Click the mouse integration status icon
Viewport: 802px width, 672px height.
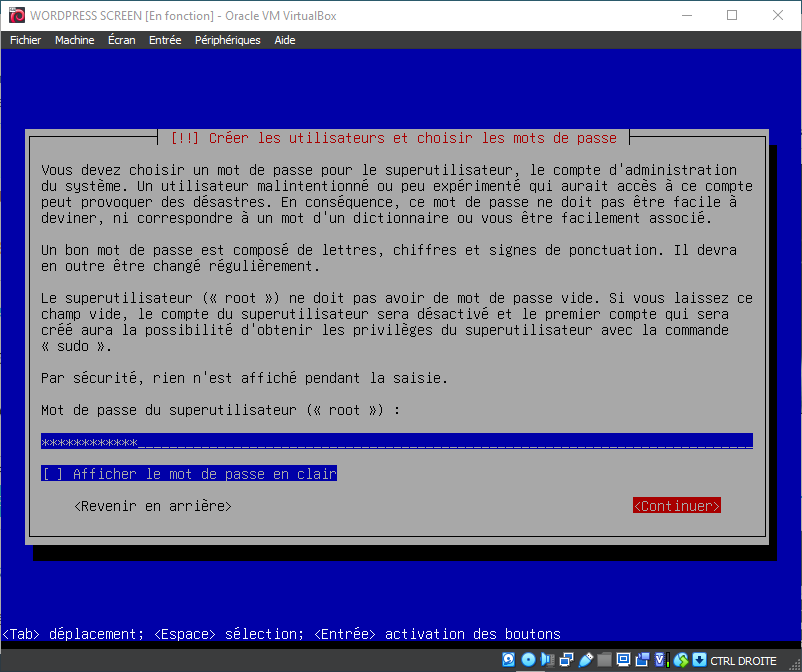point(681,660)
